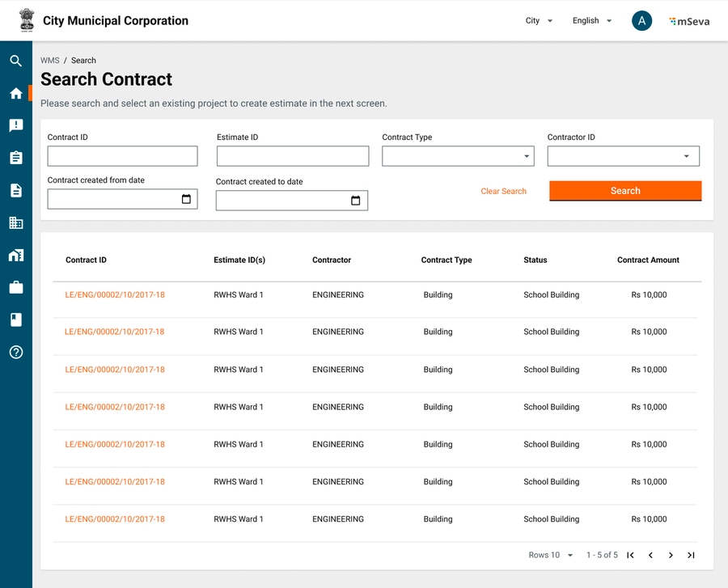This screenshot has height=588, width=728.
Task: Expand the Contract Type dropdown
Action: pyautogui.click(x=457, y=156)
